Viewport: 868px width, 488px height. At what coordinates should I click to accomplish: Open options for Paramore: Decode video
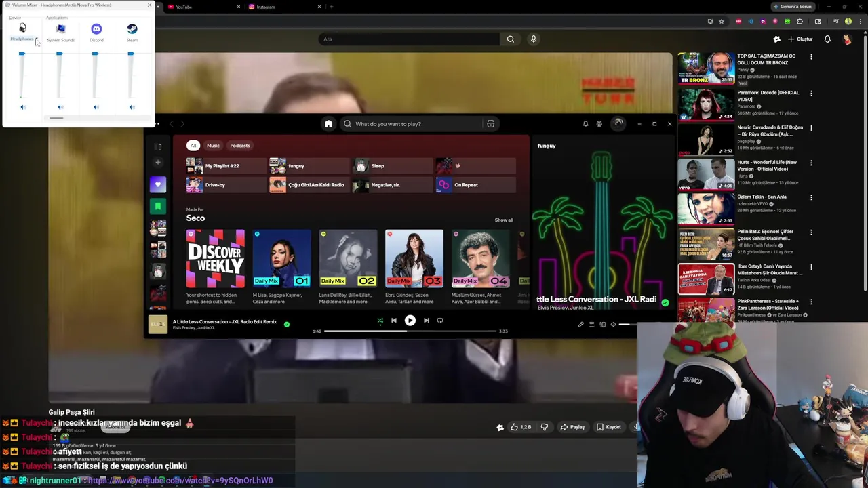pyautogui.click(x=811, y=94)
